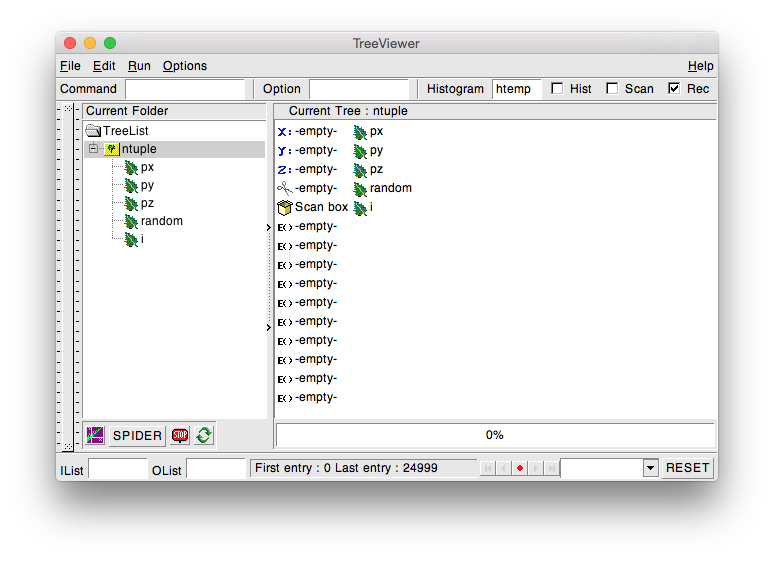The height and width of the screenshot is (561, 774).
Task: Open the Options menu
Action: tap(185, 66)
